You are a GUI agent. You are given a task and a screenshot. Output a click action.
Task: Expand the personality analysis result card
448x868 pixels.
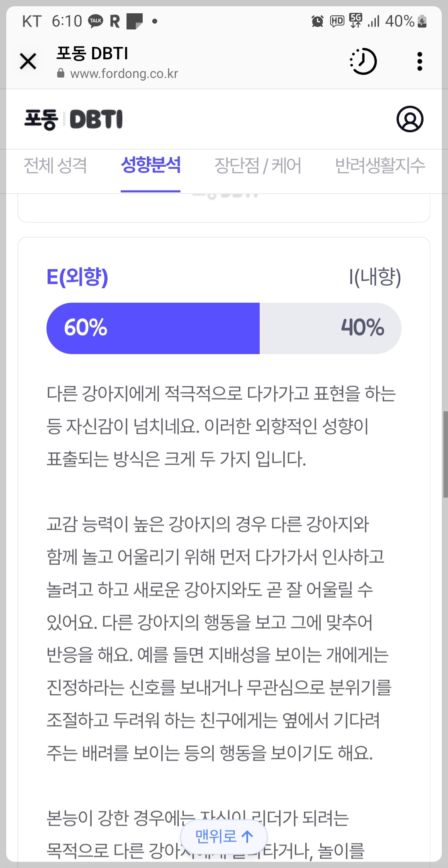(x=224, y=539)
